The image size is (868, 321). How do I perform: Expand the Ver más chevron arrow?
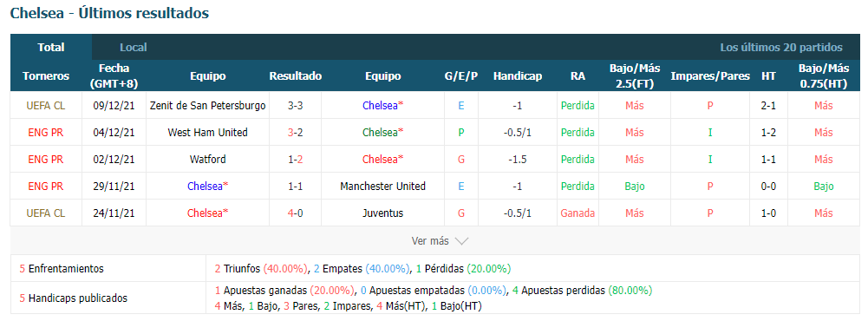click(x=461, y=241)
